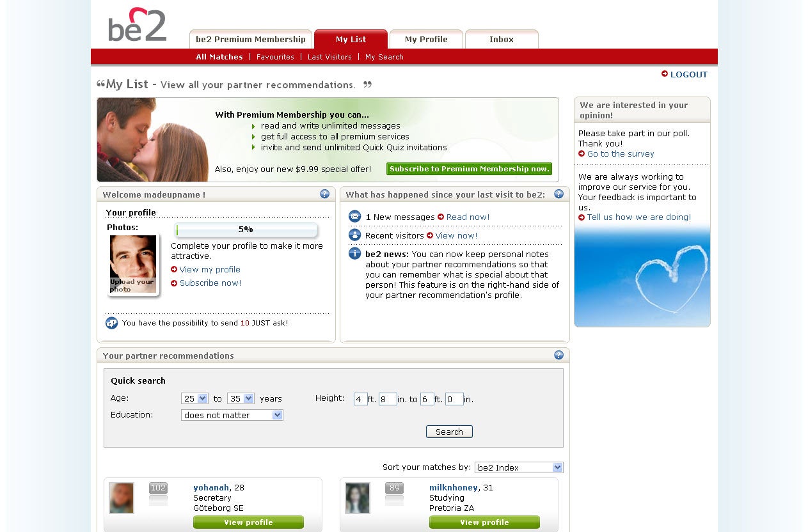Select All Matches submenu item
Image resolution: width=808 pixels, height=532 pixels.
click(x=219, y=57)
